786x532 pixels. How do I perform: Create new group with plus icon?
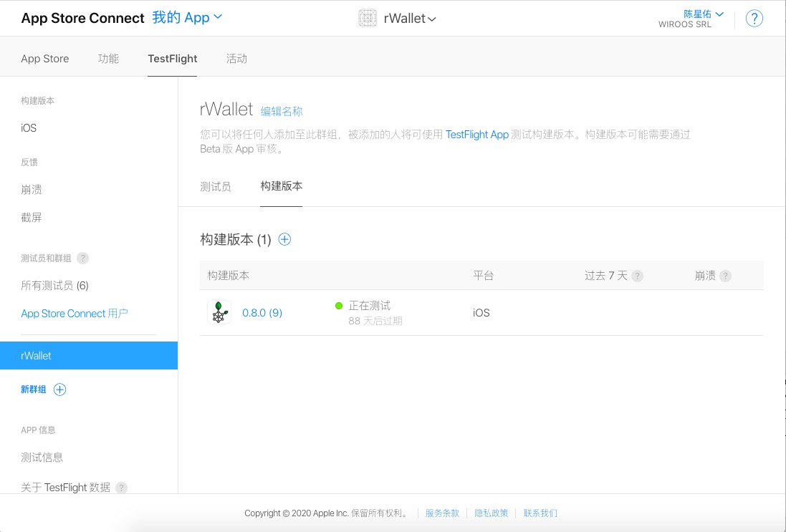59,390
